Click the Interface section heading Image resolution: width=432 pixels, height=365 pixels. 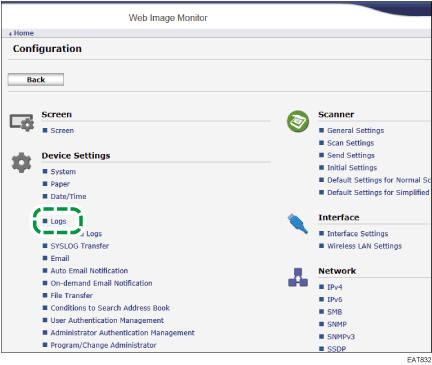[339, 217]
